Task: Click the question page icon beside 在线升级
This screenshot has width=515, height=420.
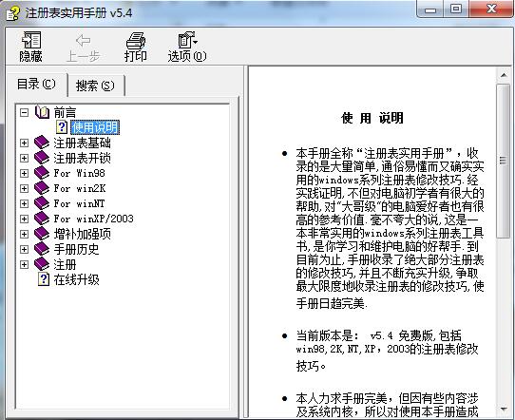Action: point(44,279)
